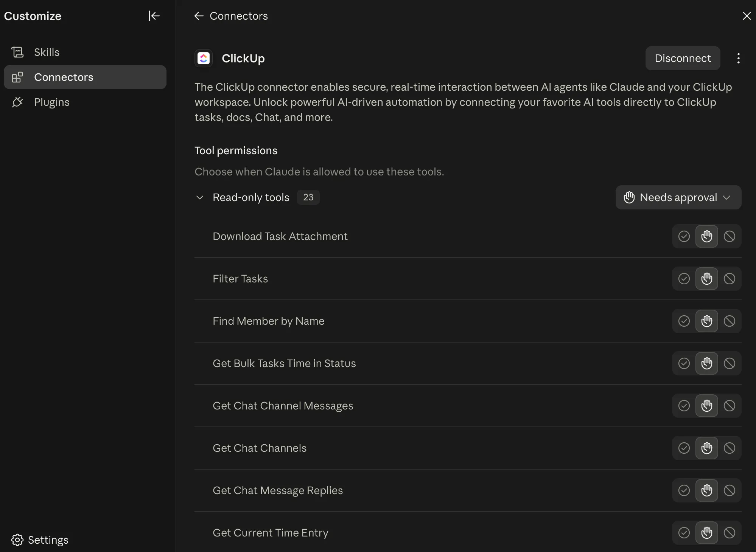Block Get Chat Channel Messages tool
This screenshot has width=756, height=552.
pos(730,406)
